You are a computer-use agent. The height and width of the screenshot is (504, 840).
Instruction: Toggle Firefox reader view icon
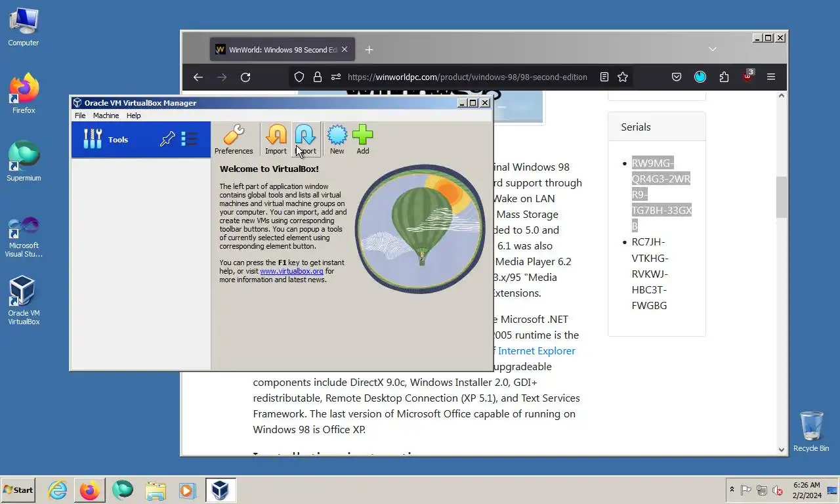604,77
